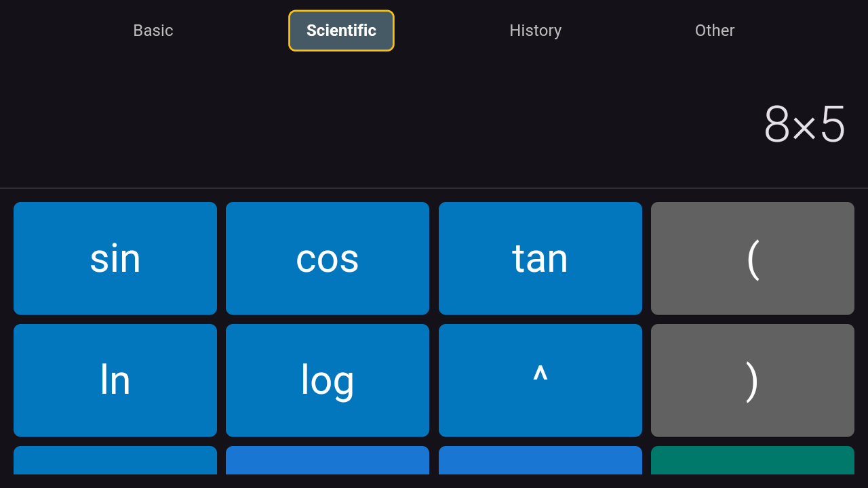Click the 8×5 expression in display

pyautogui.click(x=805, y=124)
